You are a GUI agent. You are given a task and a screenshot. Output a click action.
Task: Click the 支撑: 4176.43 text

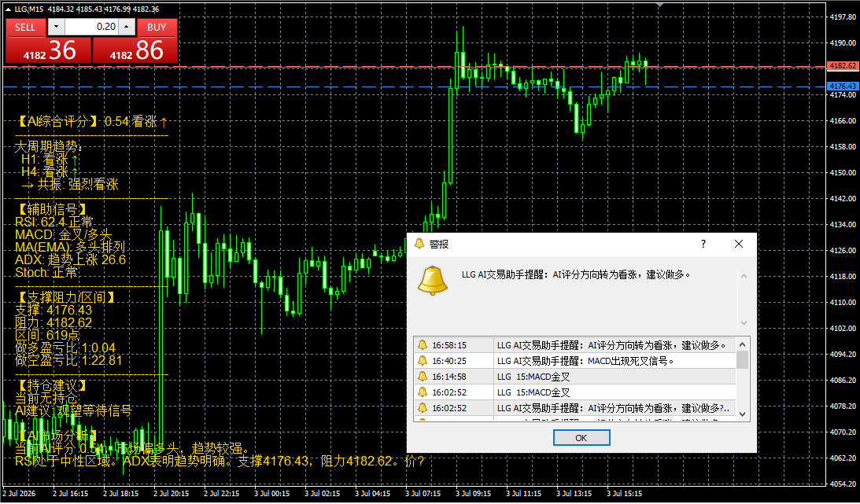pos(54,310)
